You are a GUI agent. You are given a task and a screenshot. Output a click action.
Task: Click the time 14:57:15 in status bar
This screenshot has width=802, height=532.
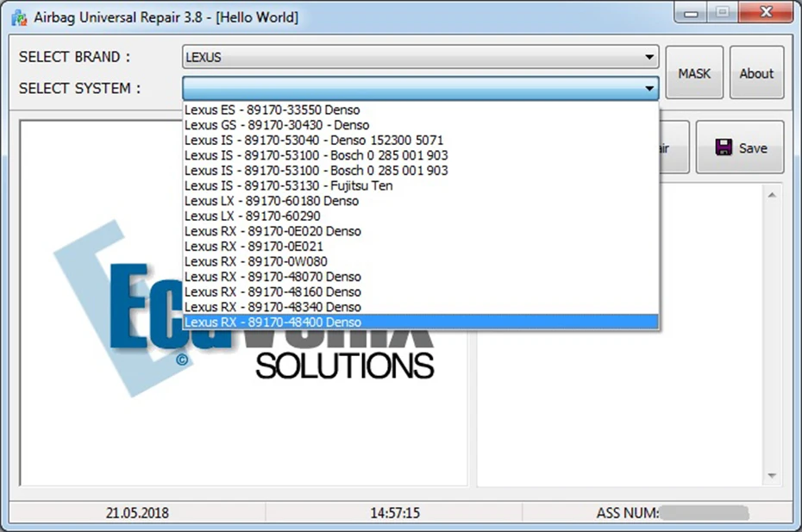[395, 513]
